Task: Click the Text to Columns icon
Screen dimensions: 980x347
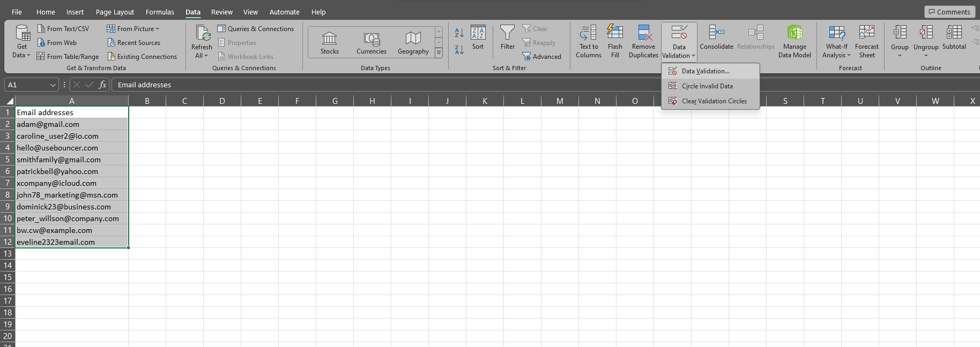Action: pos(588,33)
